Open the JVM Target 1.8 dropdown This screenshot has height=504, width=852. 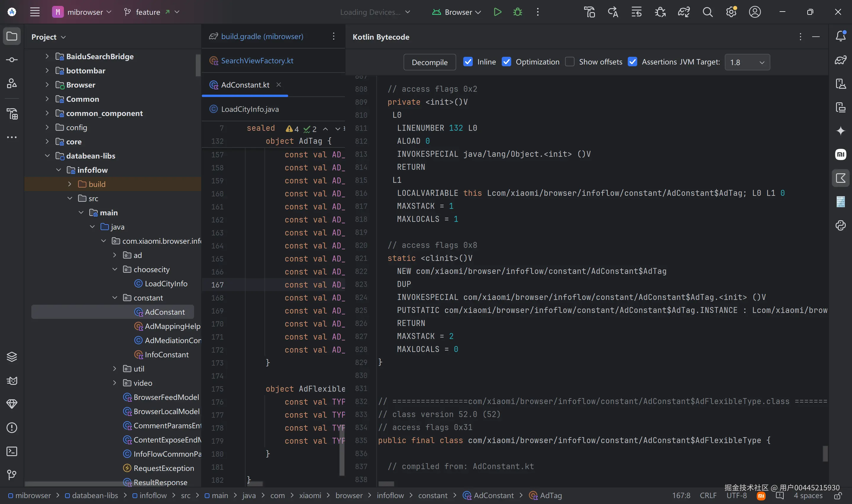(747, 62)
